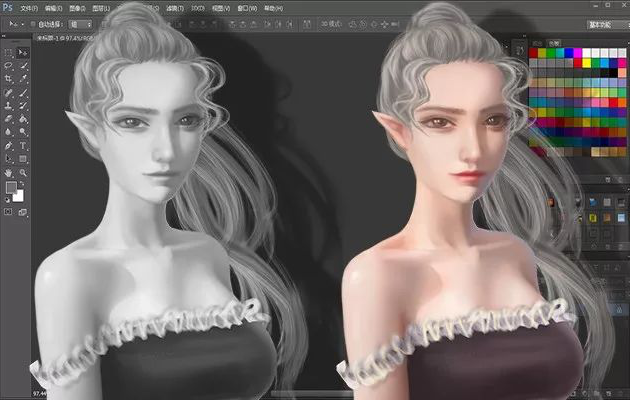Collapse the right panel dock arrows
The width and height of the screenshot is (630, 400).
pos(524,36)
